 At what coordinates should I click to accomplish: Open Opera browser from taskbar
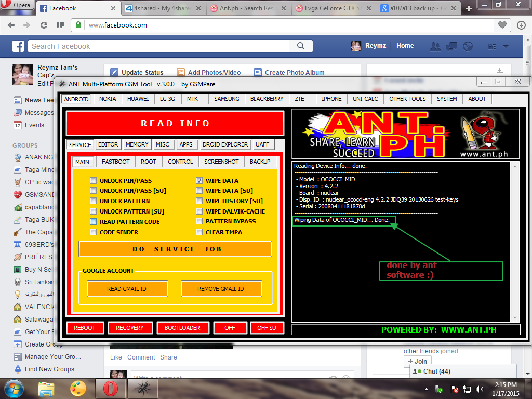[x=110, y=388]
